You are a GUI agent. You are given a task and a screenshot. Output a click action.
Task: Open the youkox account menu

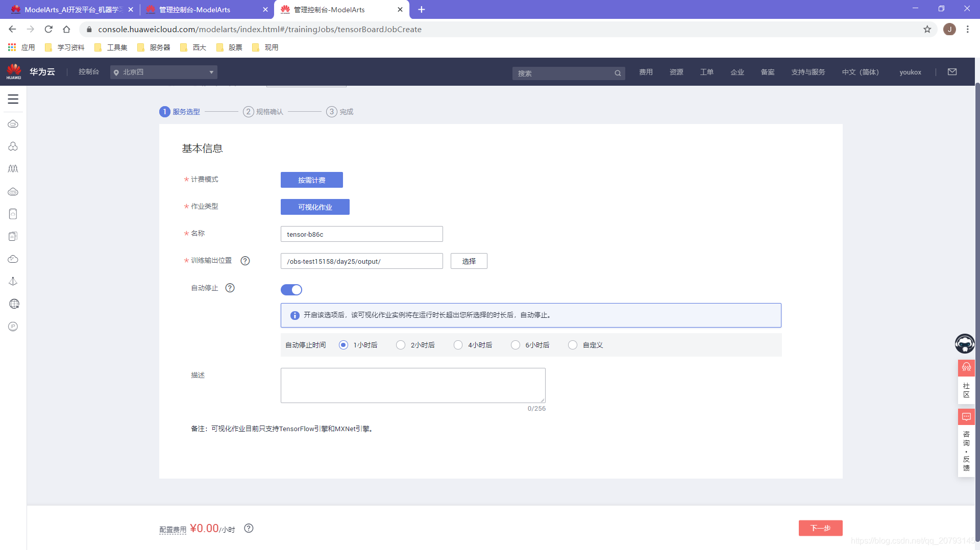(910, 72)
